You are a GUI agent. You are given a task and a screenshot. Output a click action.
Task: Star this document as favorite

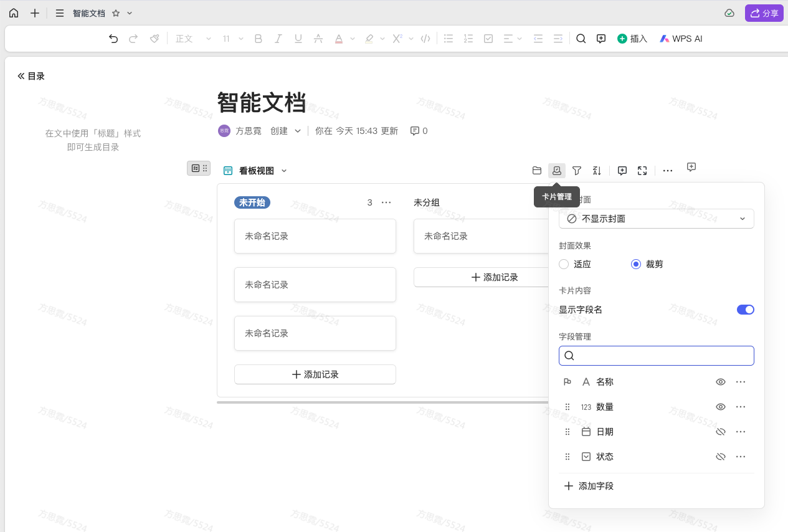[116, 13]
